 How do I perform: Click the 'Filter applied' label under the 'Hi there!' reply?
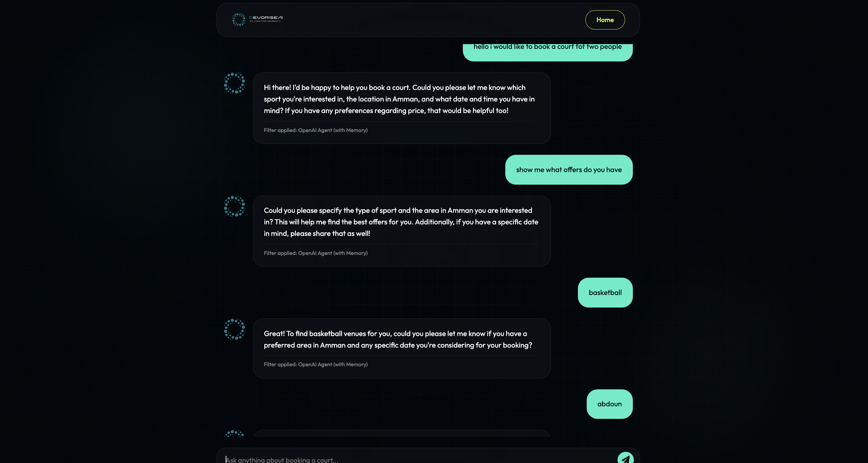pyautogui.click(x=316, y=130)
